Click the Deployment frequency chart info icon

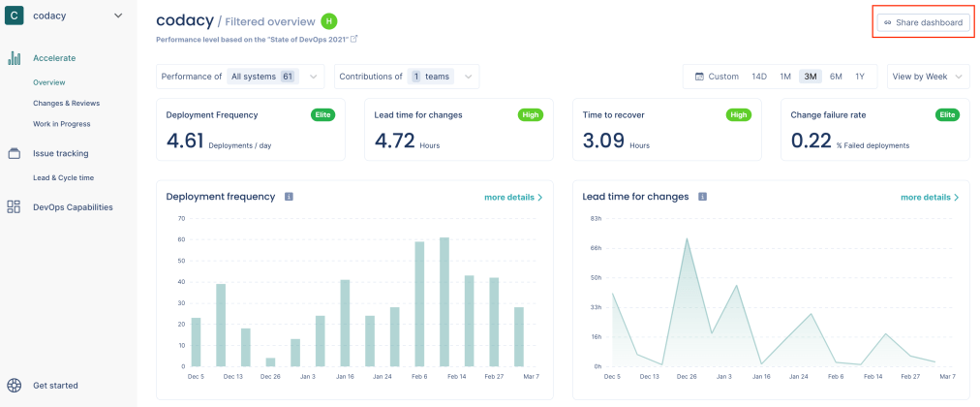coord(289,197)
